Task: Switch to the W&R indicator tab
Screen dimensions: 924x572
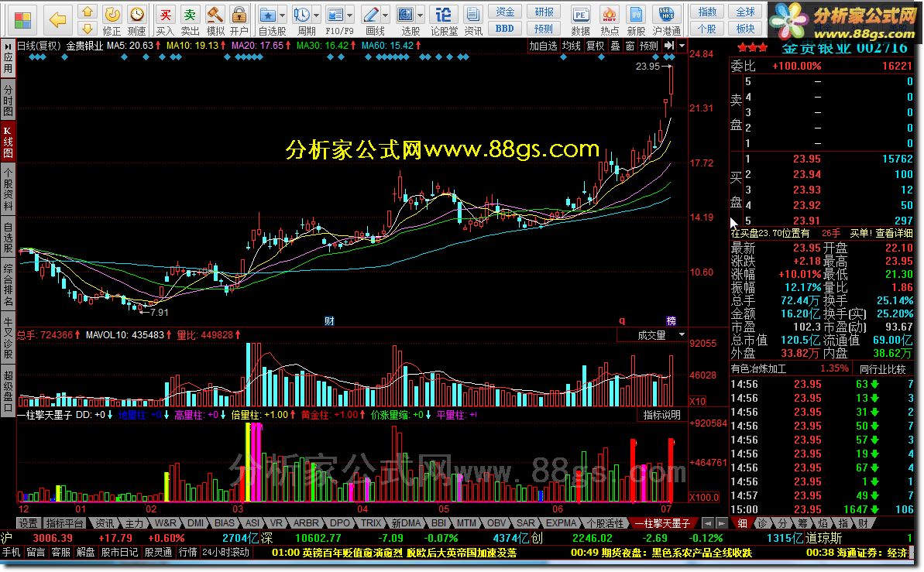Action: 166,523
